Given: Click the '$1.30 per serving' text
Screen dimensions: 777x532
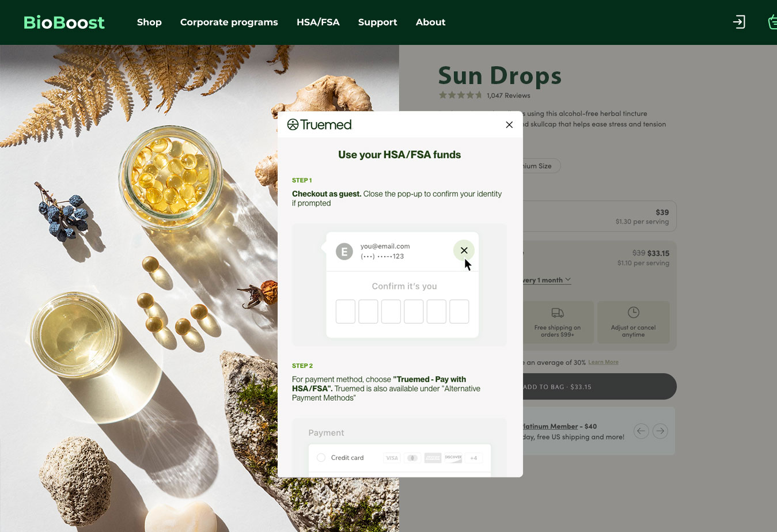Looking at the screenshot, I should click(642, 222).
